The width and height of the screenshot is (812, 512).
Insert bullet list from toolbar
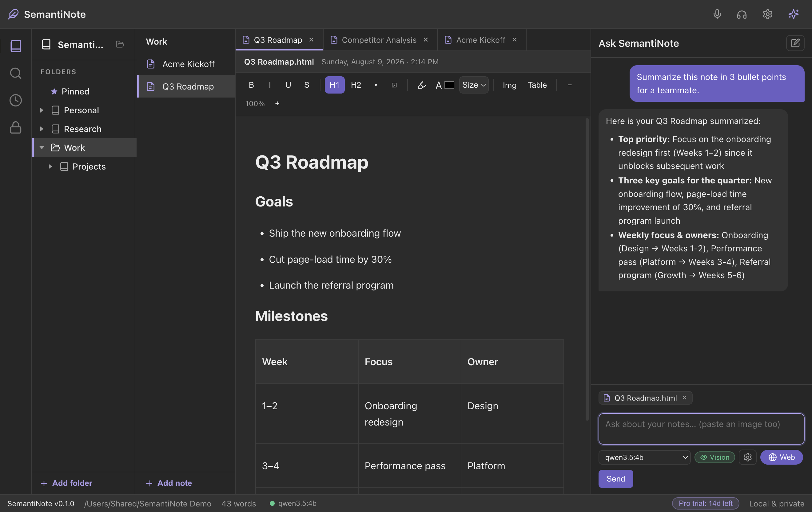[375, 85]
